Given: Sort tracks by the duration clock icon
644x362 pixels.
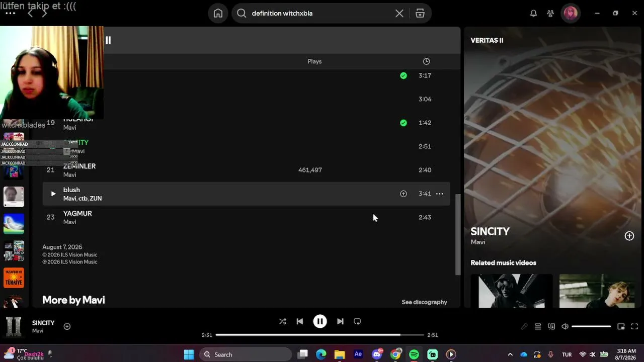Looking at the screenshot, I should coord(426,61).
